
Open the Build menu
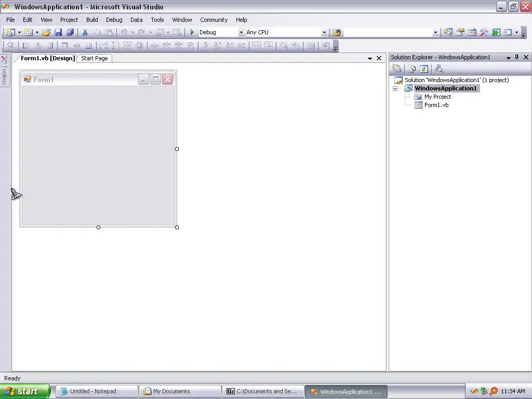point(92,20)
